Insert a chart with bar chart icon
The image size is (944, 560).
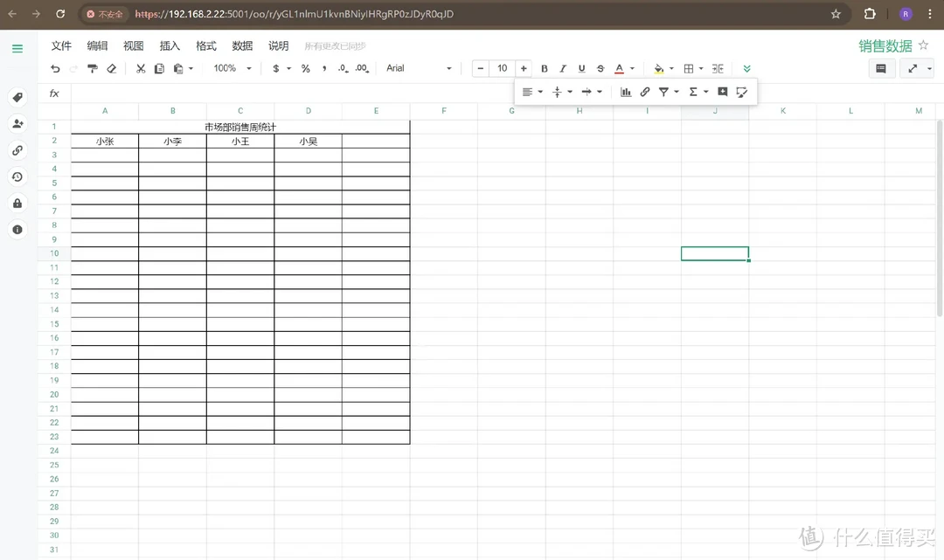626,92
